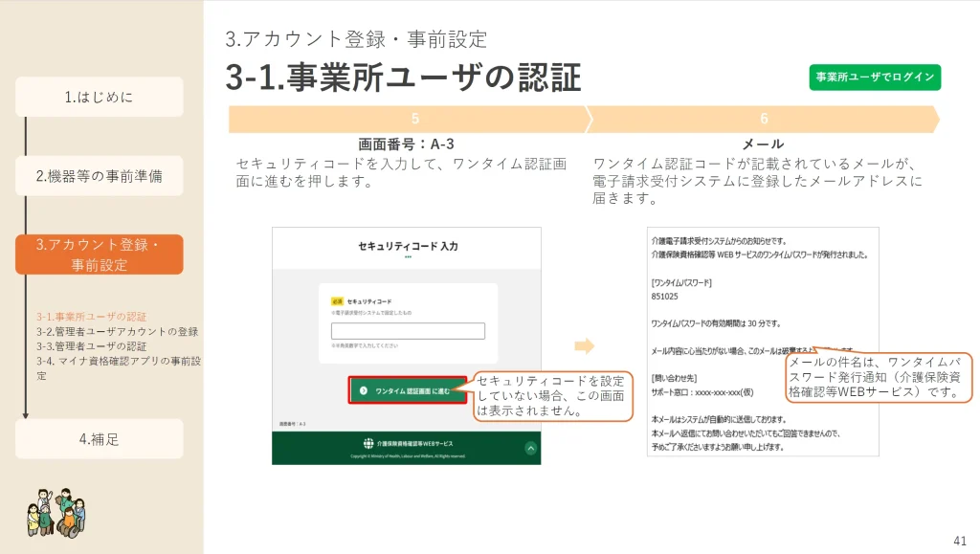The height and width of the screenshot is (554, 980).
Task: Open 3-4.マイナ資格確認アプリの事前設定 subsection
Action: click(117, 361)
